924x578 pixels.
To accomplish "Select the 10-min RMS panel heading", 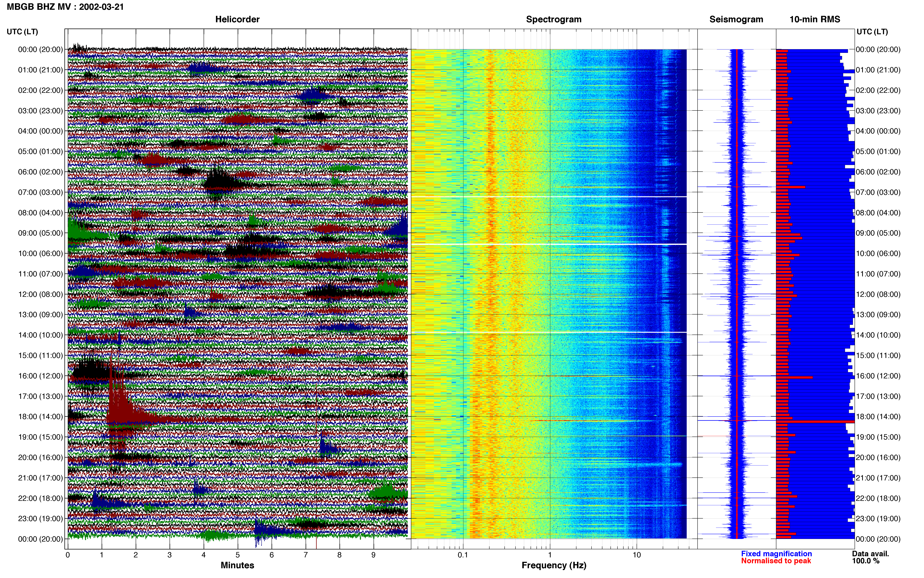I will pos(815,20).
